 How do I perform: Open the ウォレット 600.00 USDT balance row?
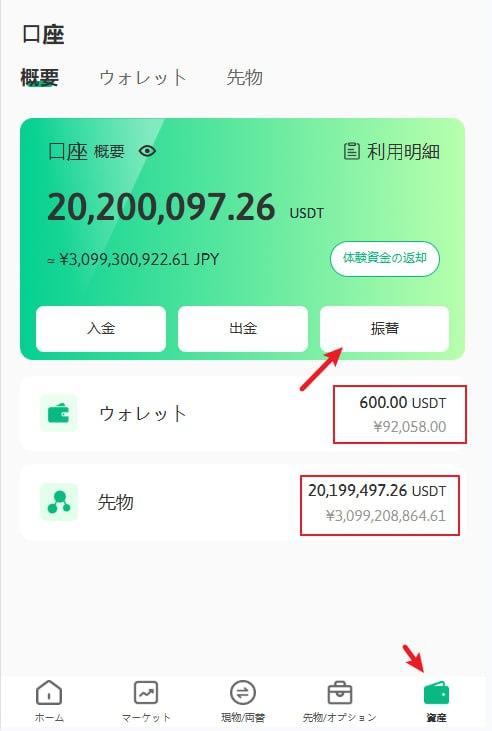tap(243, 414)
